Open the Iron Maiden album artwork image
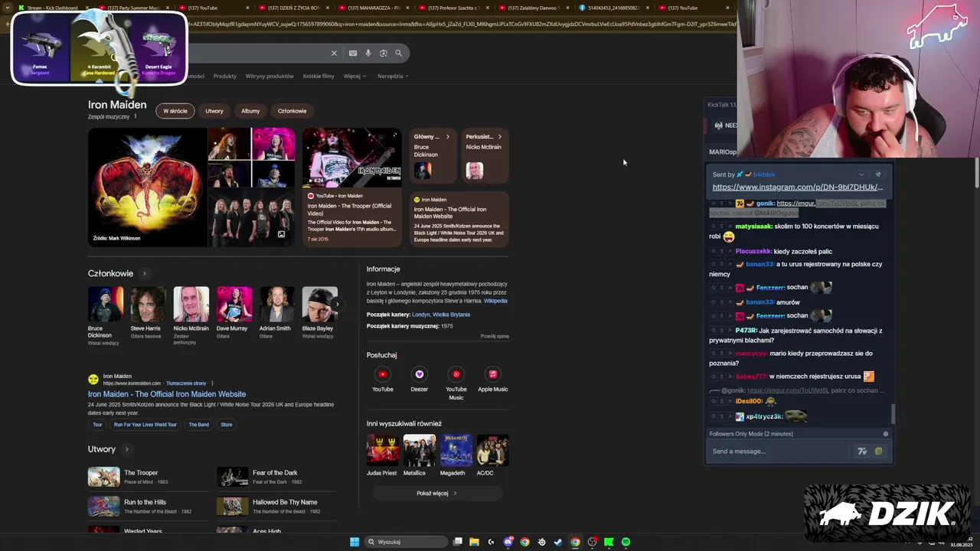Viewport: 980px width, 551px height. point(147,187)
